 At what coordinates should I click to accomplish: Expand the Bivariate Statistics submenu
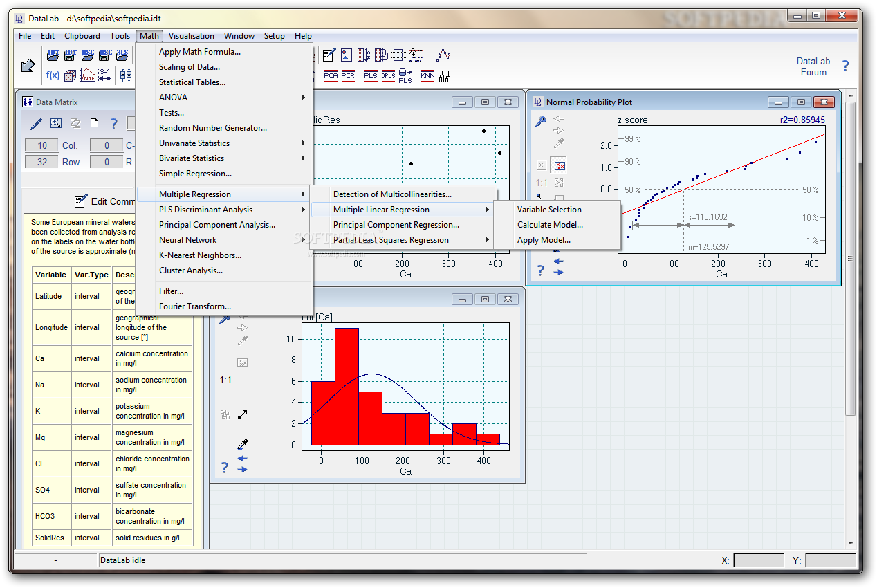coord(224,158)
